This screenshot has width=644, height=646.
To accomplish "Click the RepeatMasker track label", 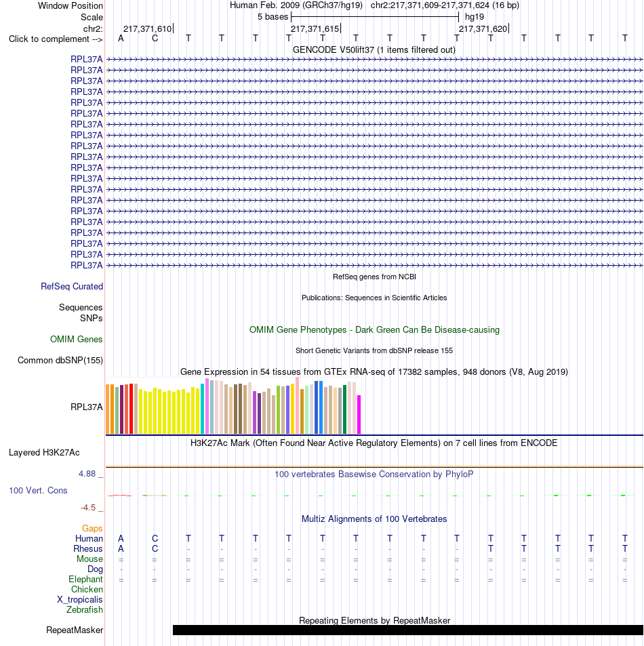I will click(x=75, y=630).
